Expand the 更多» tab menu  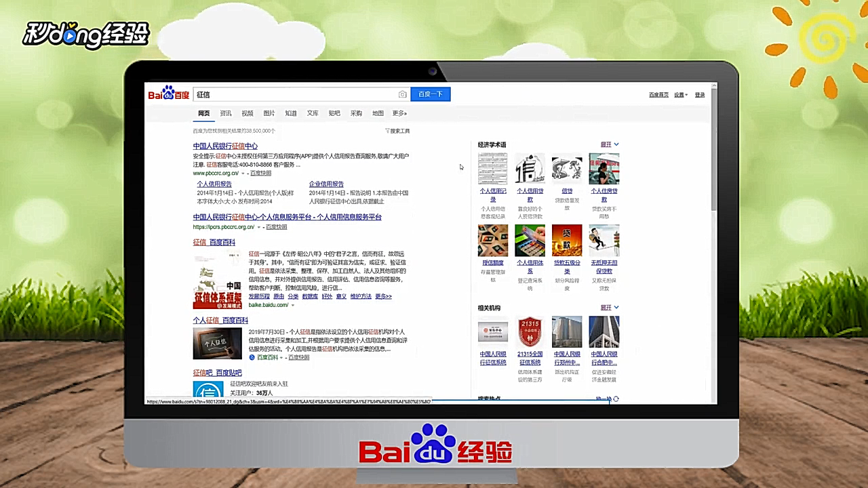399,113
